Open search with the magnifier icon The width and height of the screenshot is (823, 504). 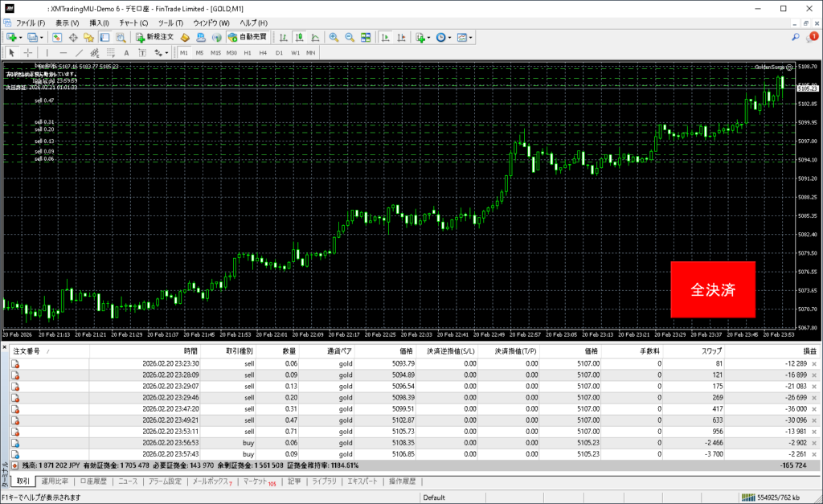pyautogui.click(x=796, y=37)
